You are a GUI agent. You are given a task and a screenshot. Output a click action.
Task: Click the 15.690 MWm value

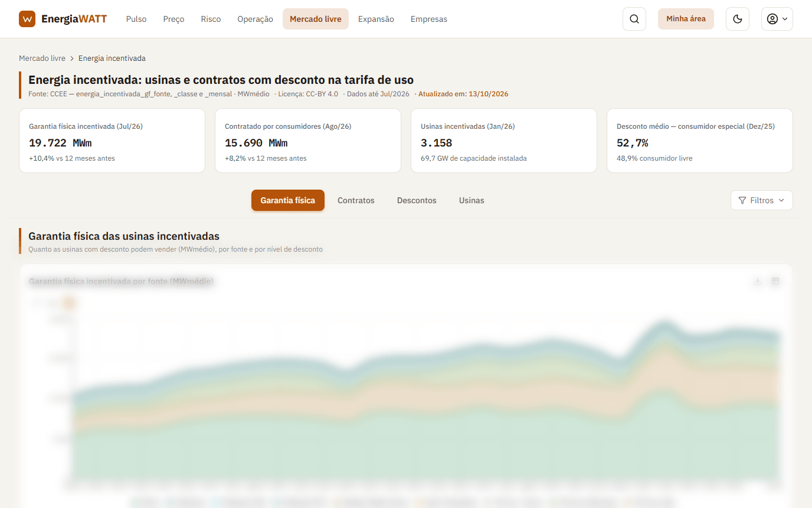256,143
